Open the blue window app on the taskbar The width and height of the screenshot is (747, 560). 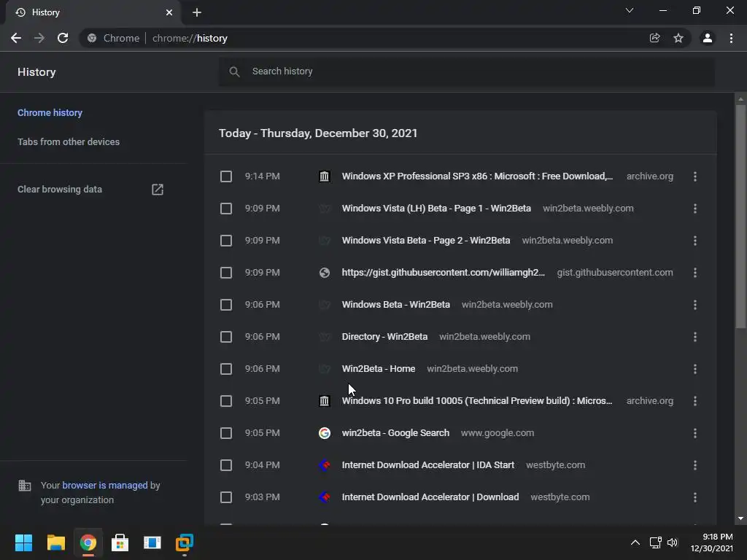click(x=152, y=542)
